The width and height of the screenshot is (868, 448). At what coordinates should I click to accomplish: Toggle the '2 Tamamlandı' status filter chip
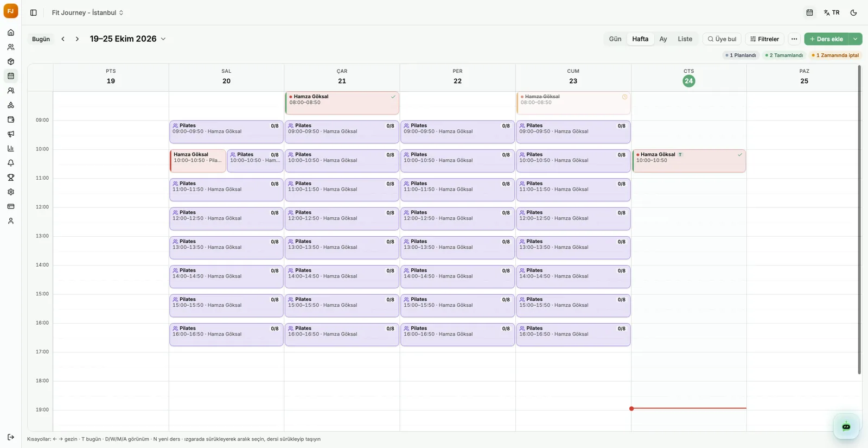[784, 55]
